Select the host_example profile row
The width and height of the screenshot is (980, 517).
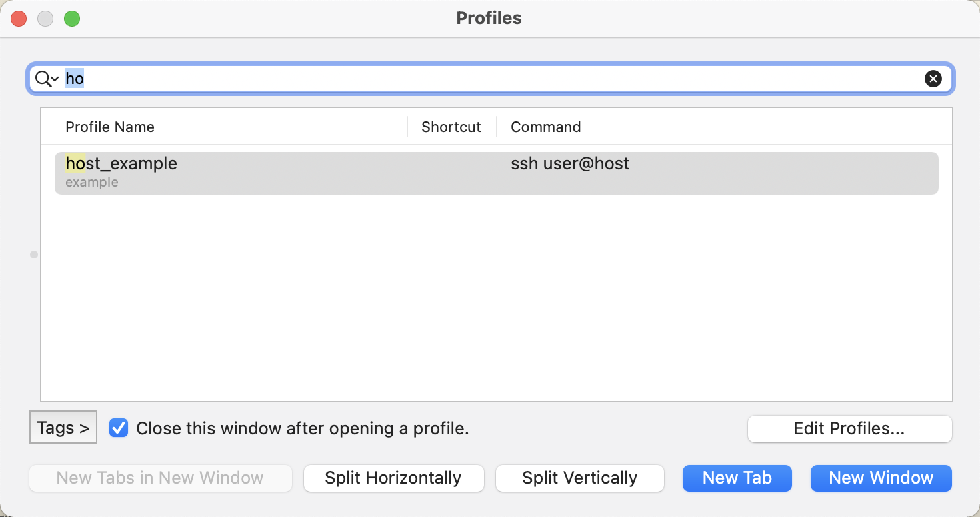(400, 172)
